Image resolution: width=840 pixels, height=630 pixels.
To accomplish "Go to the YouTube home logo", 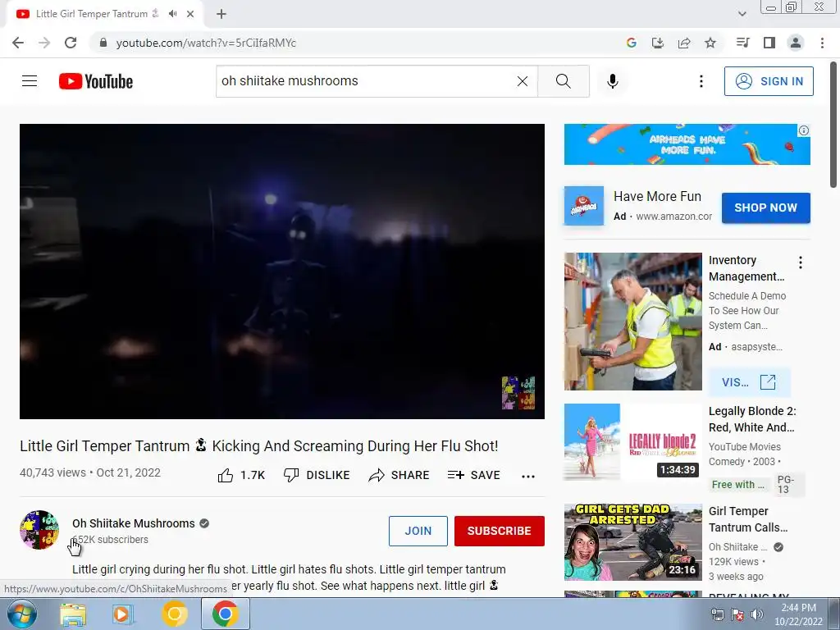I will click(96, 81).
